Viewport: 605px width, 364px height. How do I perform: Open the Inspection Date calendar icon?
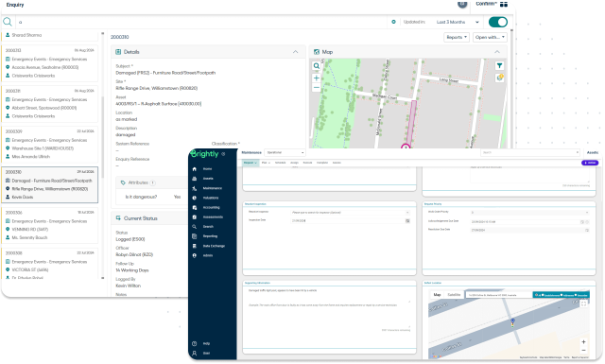pyautogui.click(x=407, y=221)
